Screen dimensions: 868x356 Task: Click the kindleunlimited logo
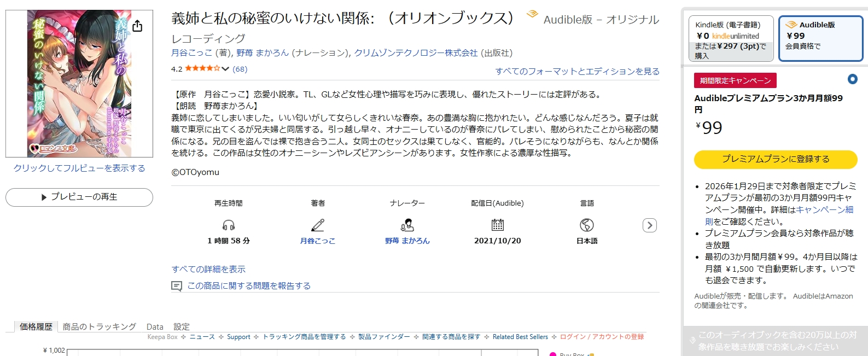coord(735,36)
